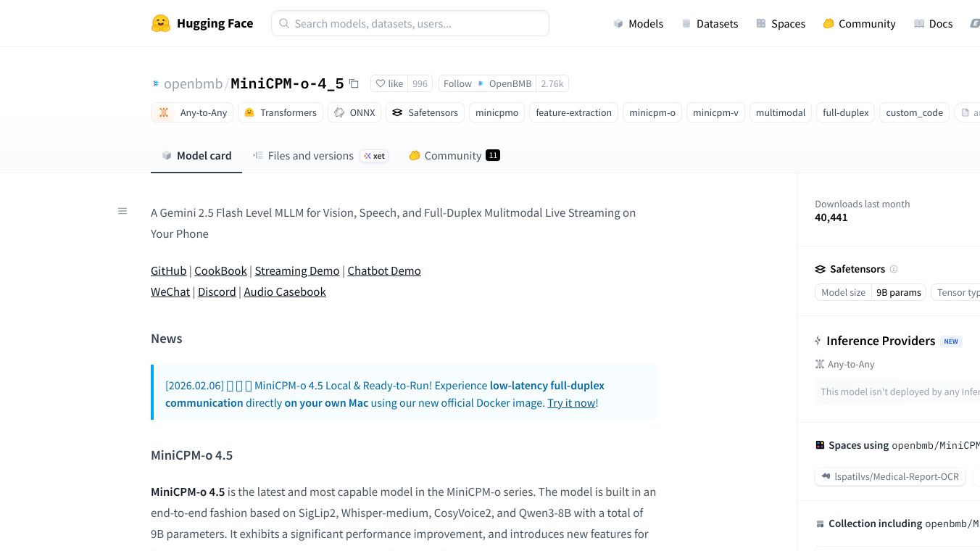Follow the OpenBMB organization
980x551 pixels.
(x=488, y=83)
